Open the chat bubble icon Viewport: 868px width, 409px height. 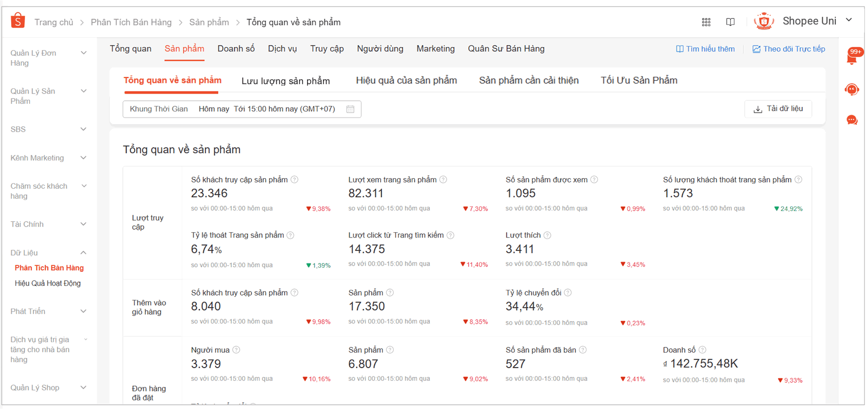[x=852, y=120]
